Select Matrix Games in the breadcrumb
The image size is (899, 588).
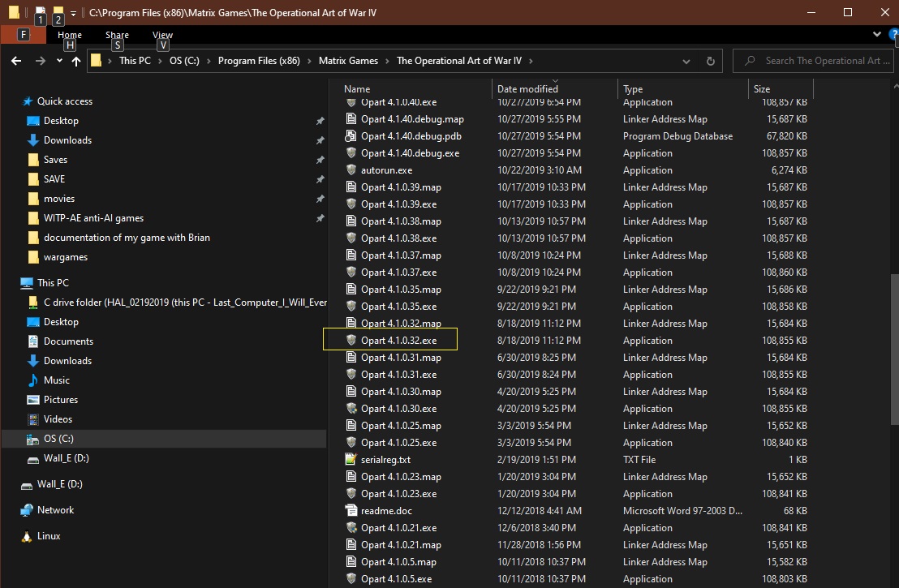[x=348, y=61]
